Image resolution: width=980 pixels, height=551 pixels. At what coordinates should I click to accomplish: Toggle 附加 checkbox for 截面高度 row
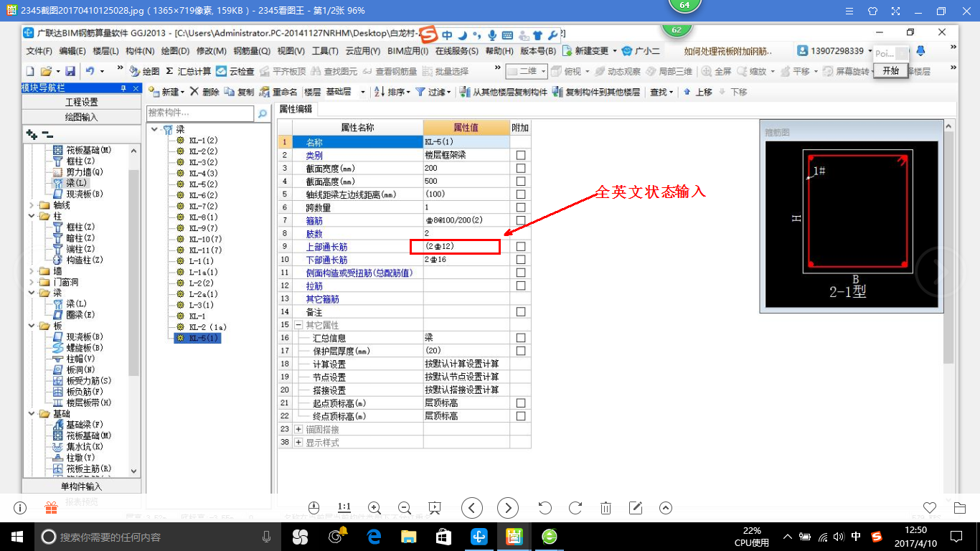(521, 181)
